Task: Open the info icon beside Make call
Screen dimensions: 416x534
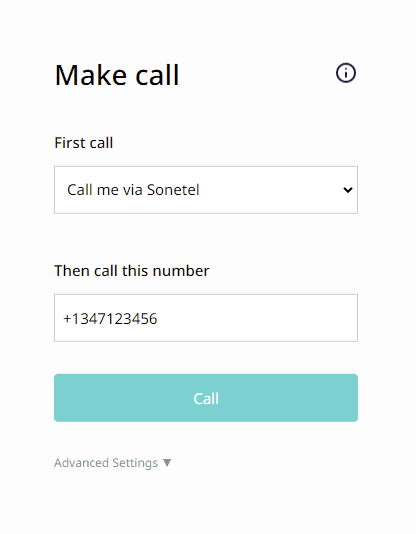Action: click(x=346, y=73)
